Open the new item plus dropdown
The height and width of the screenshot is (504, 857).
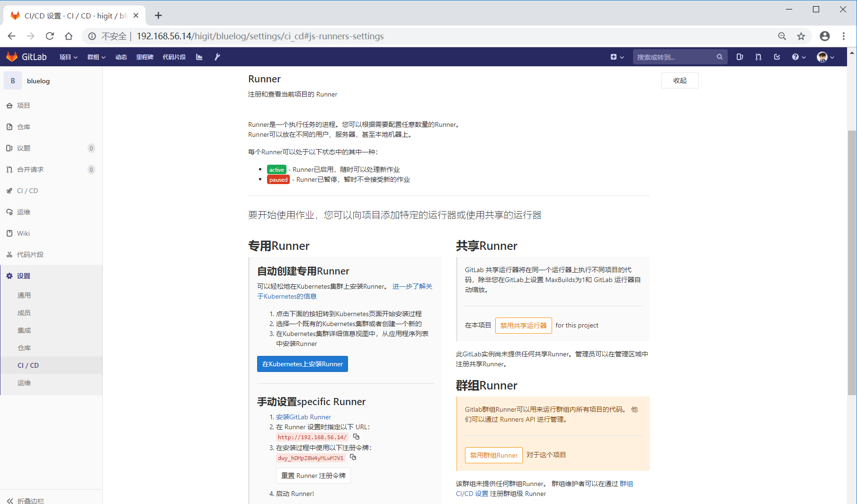pos(617,57)
